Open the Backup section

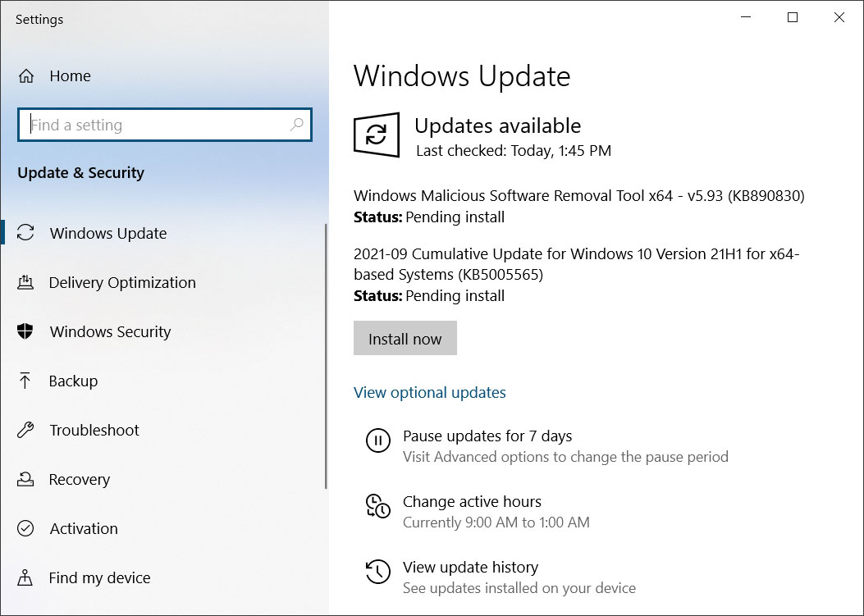pyautogui.click(x=73, y=381)
